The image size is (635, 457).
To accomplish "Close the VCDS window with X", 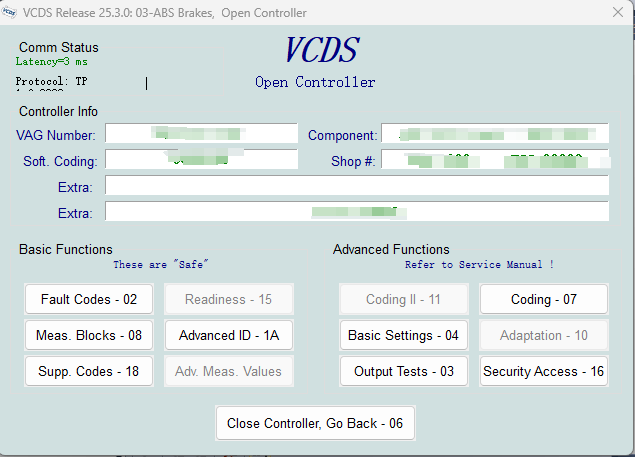I will click(x=617, y=12).
